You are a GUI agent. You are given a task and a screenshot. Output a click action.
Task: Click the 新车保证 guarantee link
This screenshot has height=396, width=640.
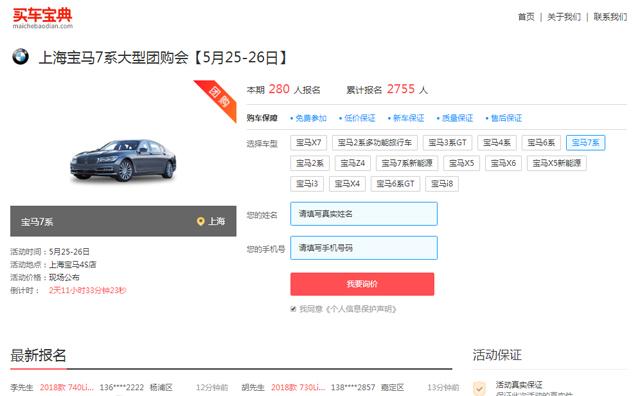[x=408, y=118]
